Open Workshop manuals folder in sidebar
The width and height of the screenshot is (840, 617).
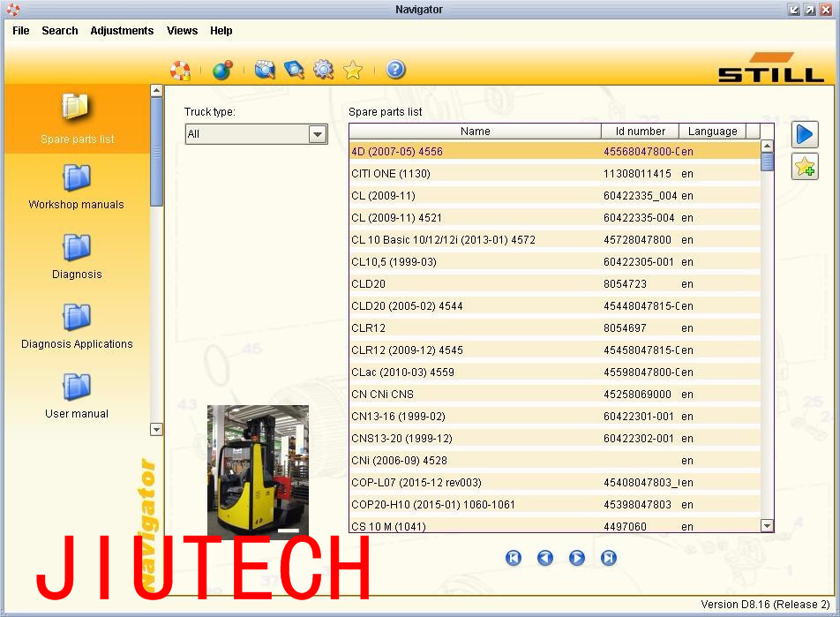[x=76, y=186]
